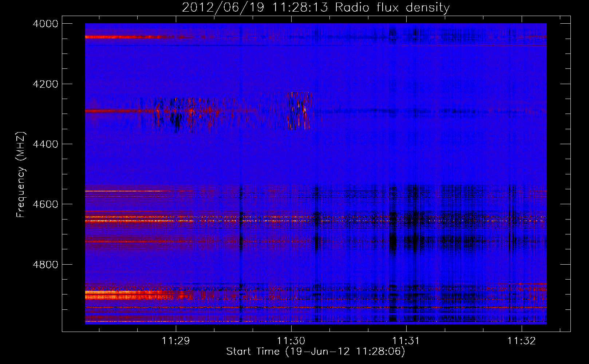
Task: Click the '11:32' time axis label
Action: tap(522, 341)
